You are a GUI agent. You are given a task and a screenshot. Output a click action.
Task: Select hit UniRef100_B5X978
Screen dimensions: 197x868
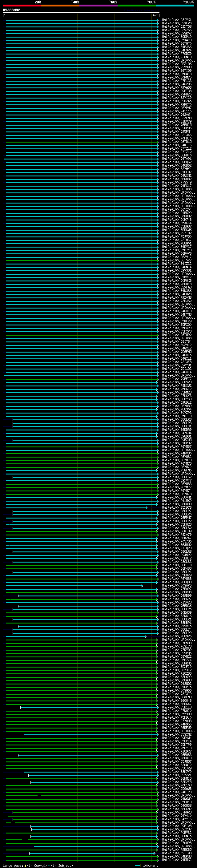pyautogui.click(x=176, y=508)
